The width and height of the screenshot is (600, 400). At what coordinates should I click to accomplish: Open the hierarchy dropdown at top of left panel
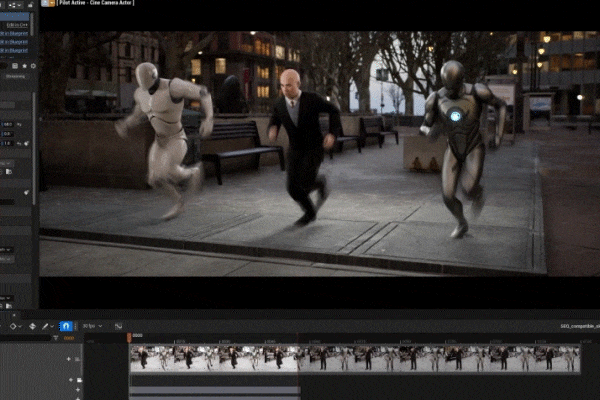click(15, 5)
